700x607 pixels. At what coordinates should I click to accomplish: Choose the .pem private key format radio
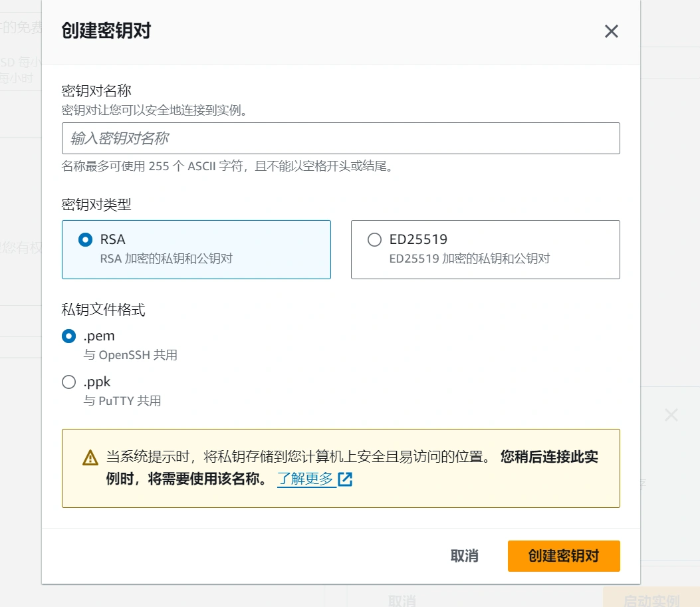click(x=68, y=336)
